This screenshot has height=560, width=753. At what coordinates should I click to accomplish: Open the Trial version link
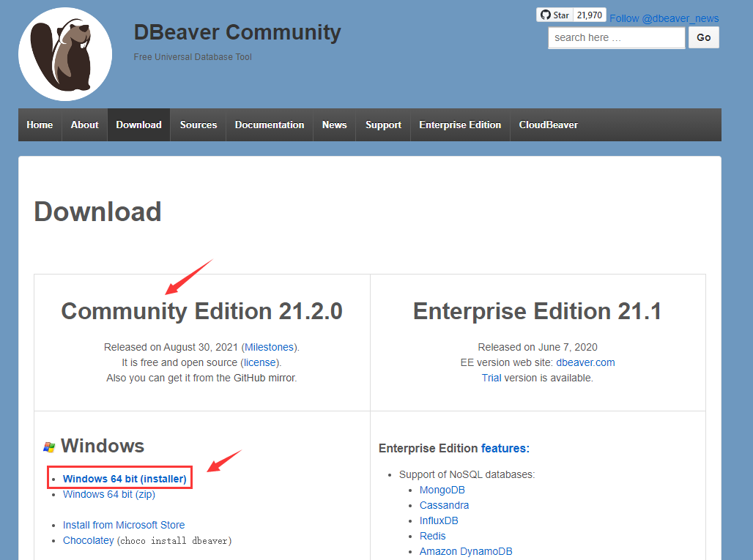(492, 378)
